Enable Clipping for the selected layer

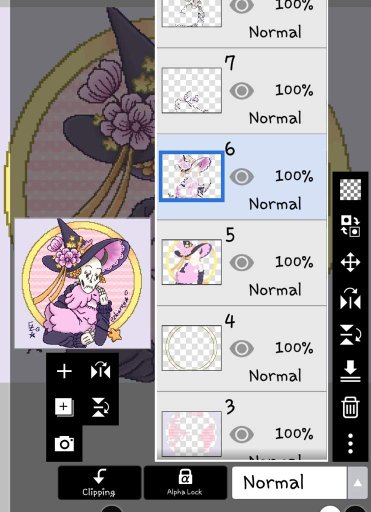coord(99,482)
